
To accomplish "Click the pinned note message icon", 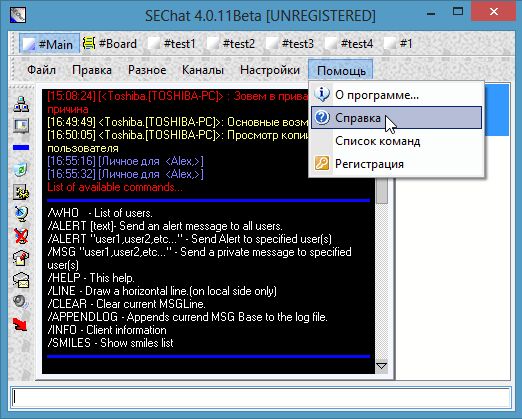I will [x=21, y=258].
